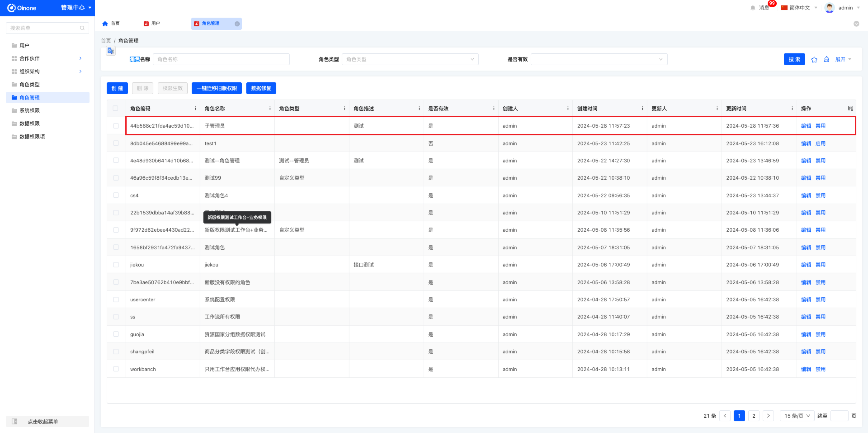Close the 角色管理 tab
This screenshot has width=868, height=433.
[x=237, y=24]
